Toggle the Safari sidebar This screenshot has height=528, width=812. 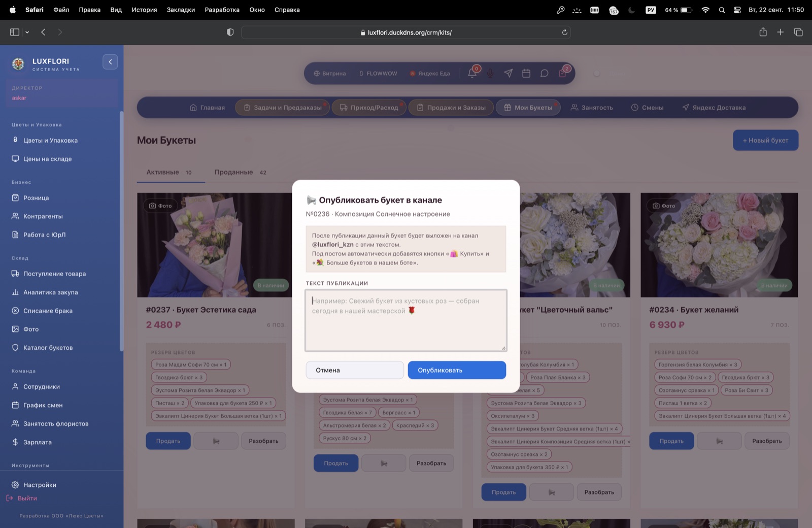[x=15, y=32]
